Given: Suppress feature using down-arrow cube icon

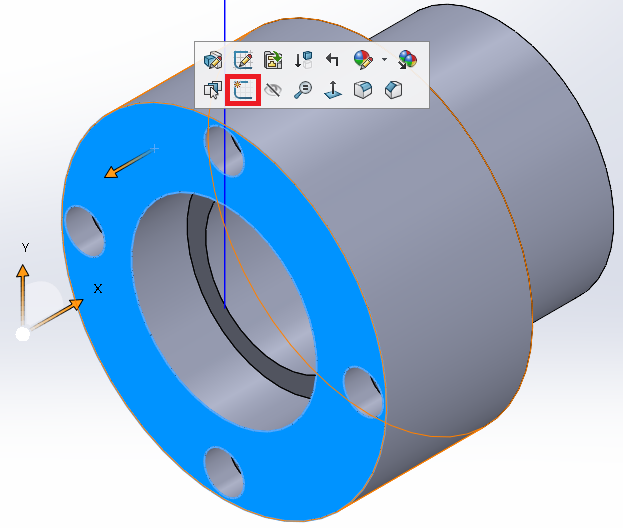Looking at the screenshot, I should click(303, 60).
